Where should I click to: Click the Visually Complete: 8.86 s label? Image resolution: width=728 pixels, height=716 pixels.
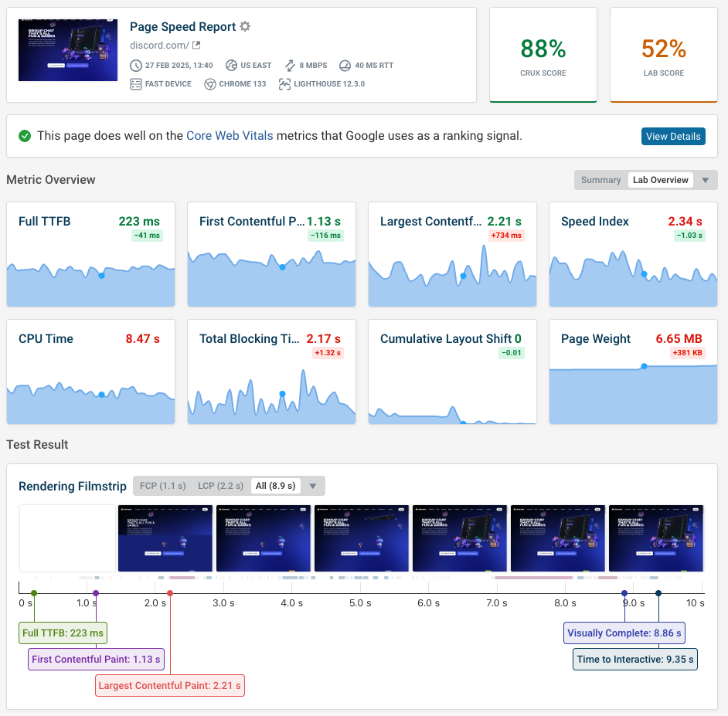pyautogui.click(x=624, y=633)
